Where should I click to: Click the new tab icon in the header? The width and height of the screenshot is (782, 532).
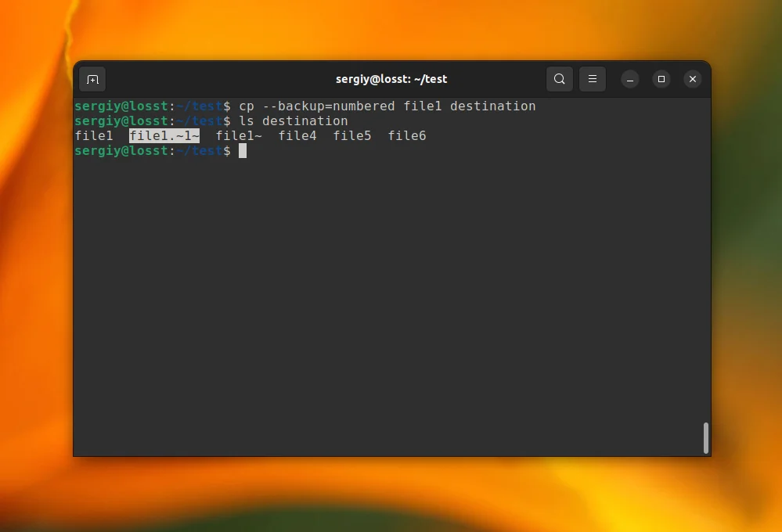pos(92,79)
